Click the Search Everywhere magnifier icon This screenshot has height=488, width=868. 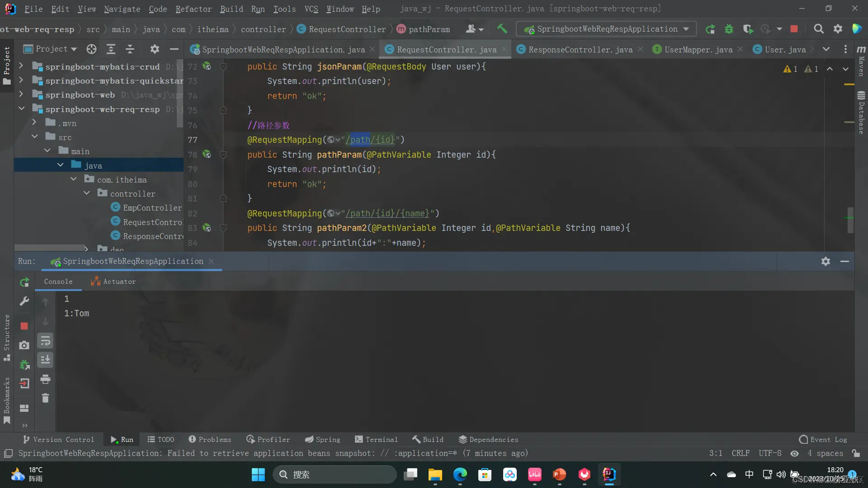(818, 29)
